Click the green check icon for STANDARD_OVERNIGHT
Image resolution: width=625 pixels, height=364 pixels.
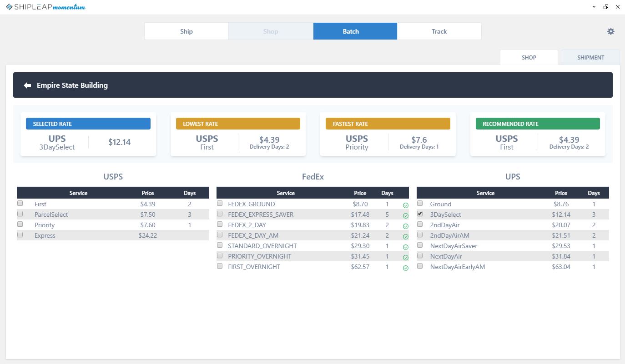click(x=406, y=247)
